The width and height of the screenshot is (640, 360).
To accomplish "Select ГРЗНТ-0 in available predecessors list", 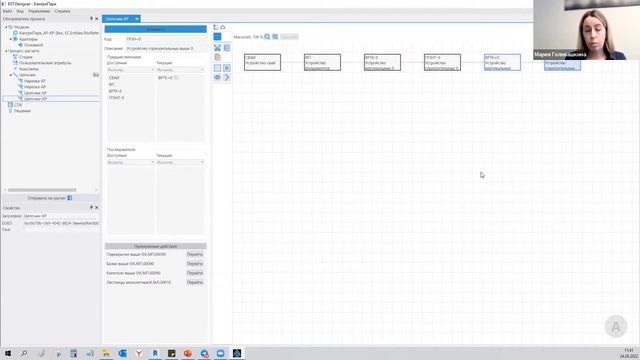I will (116, 98).
